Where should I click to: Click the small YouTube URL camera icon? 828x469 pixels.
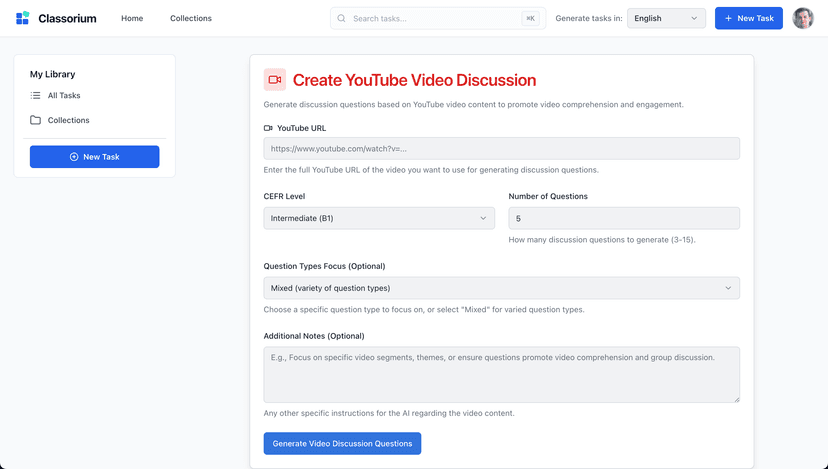(x=268, y=128)
